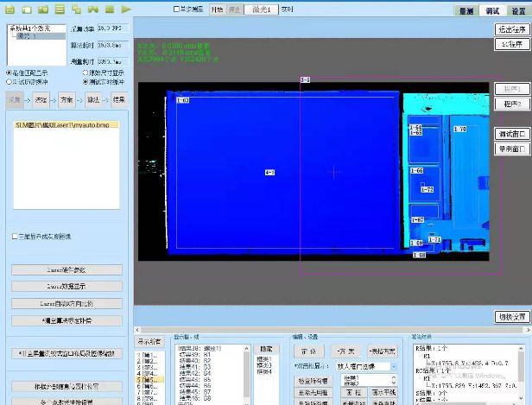Click the 显示列表 button

[149, 342]
